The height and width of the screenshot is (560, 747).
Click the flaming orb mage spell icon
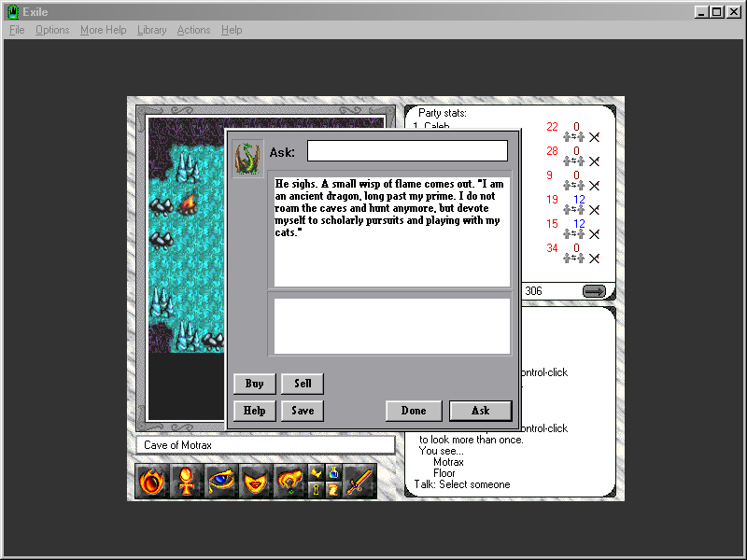[x=152, y=481]
